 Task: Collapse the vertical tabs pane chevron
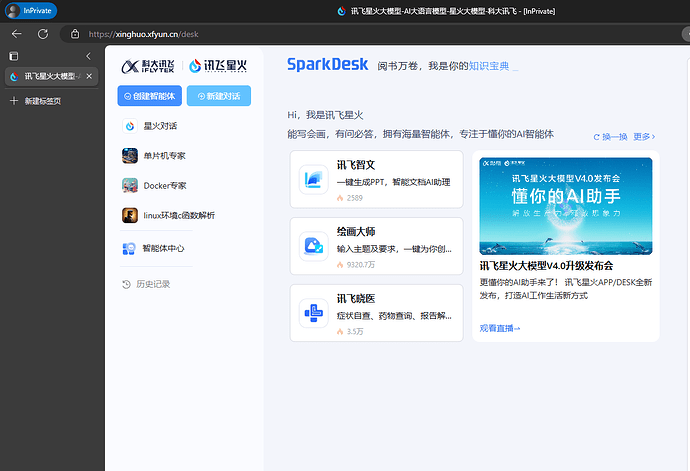point(88,56)
